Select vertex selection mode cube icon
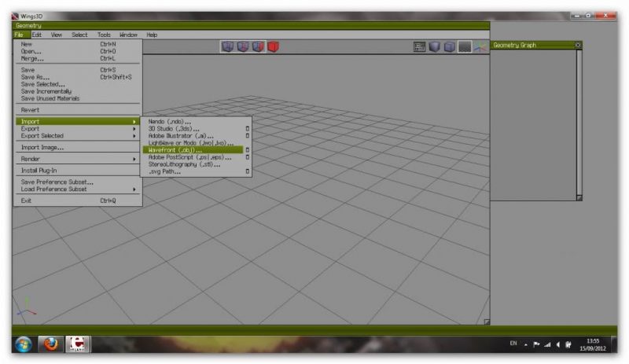 point(228,47)
